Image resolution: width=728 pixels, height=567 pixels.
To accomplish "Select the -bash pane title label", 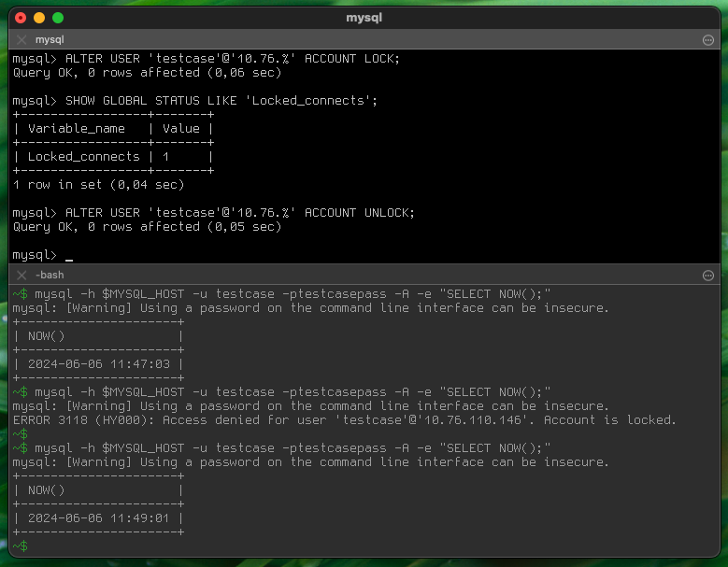I will click(x=50, y=276).
